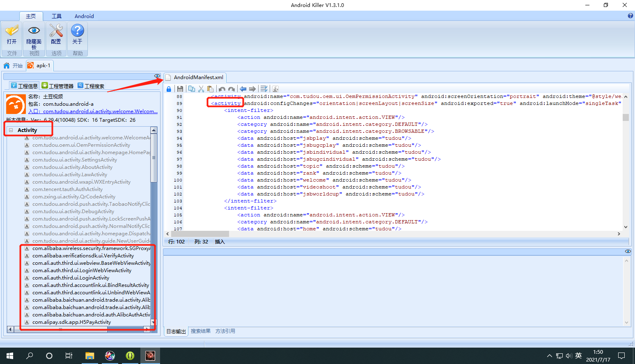Toggle the log panel eye icon

coord(628,251)
